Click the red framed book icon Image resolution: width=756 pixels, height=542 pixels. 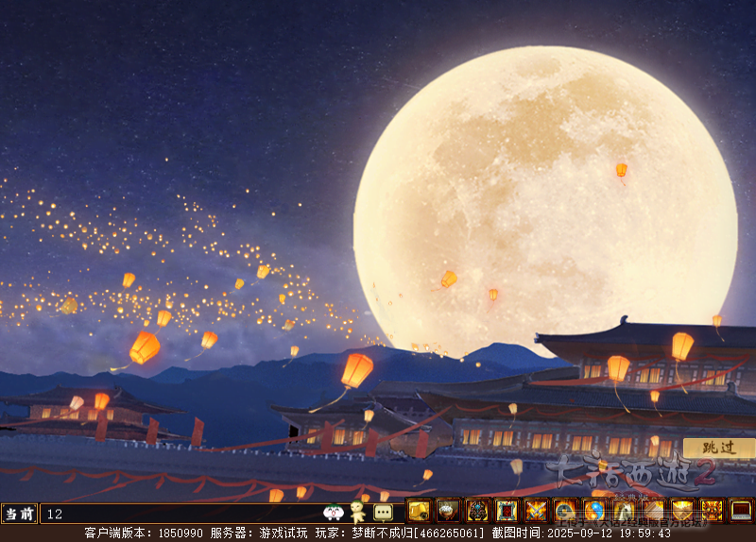tap(507, 511)
